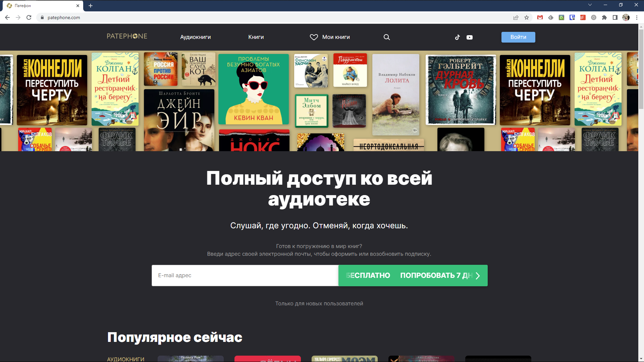The image size is (644, 362).
Task: Toggle the browser side panel
Action: (x=615, y=17)
